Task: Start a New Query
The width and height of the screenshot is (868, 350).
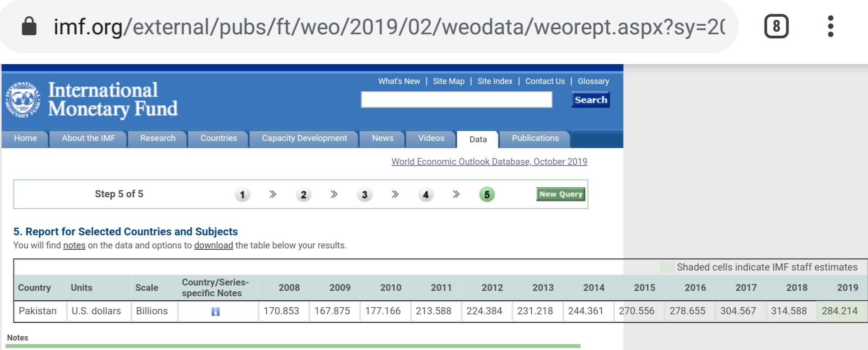Action: [x=561, y=194]
